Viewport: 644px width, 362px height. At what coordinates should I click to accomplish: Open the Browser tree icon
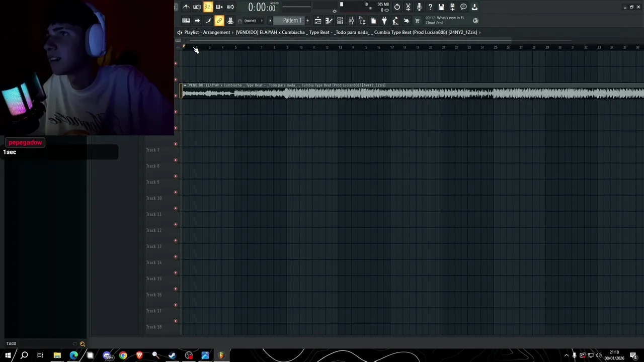click(x=362, y=21)
